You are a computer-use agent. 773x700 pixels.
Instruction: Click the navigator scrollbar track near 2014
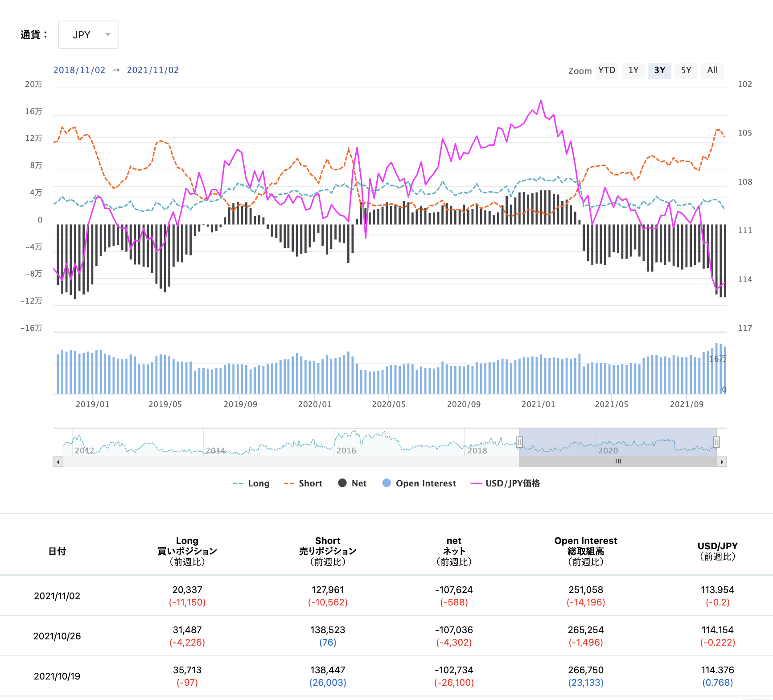point(215,462)
